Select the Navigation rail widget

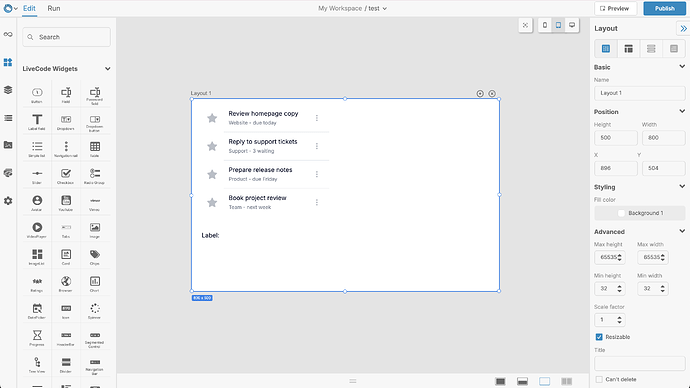click(66, 149)
